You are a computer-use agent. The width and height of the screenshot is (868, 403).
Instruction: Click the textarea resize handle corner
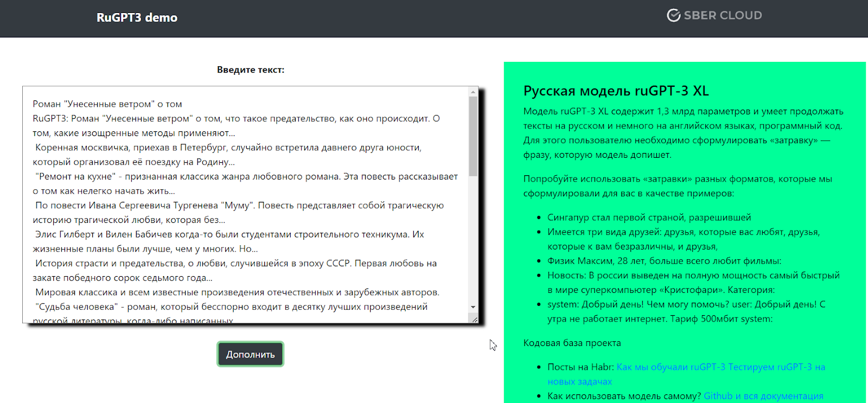474,319
